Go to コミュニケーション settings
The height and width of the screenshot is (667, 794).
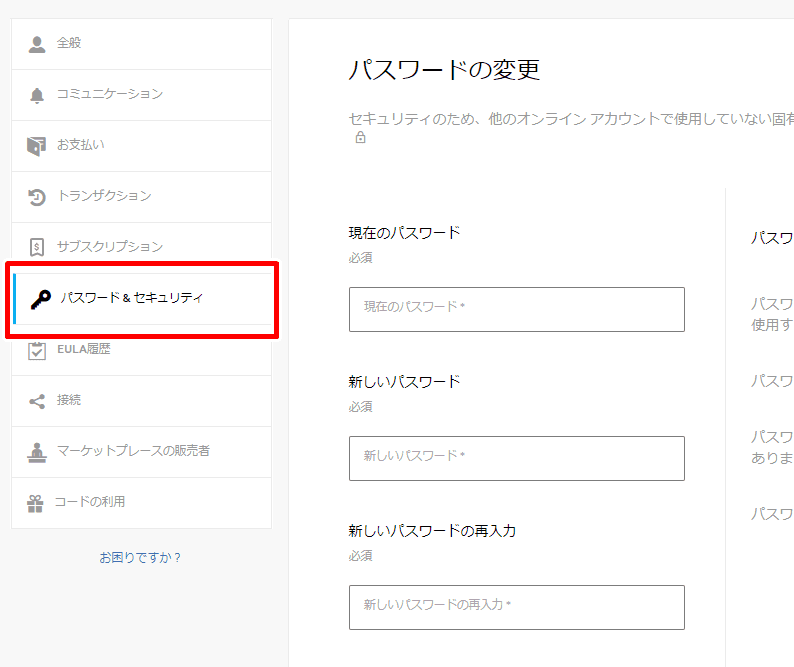coord(141,95)
